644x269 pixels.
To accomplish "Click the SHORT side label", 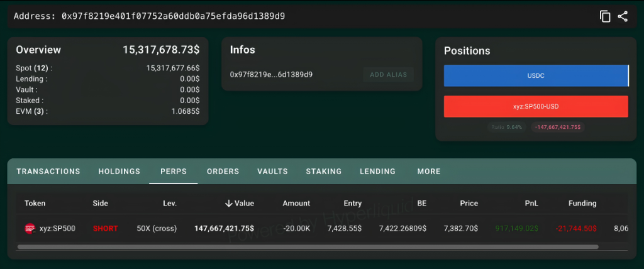I will point(105,228).
